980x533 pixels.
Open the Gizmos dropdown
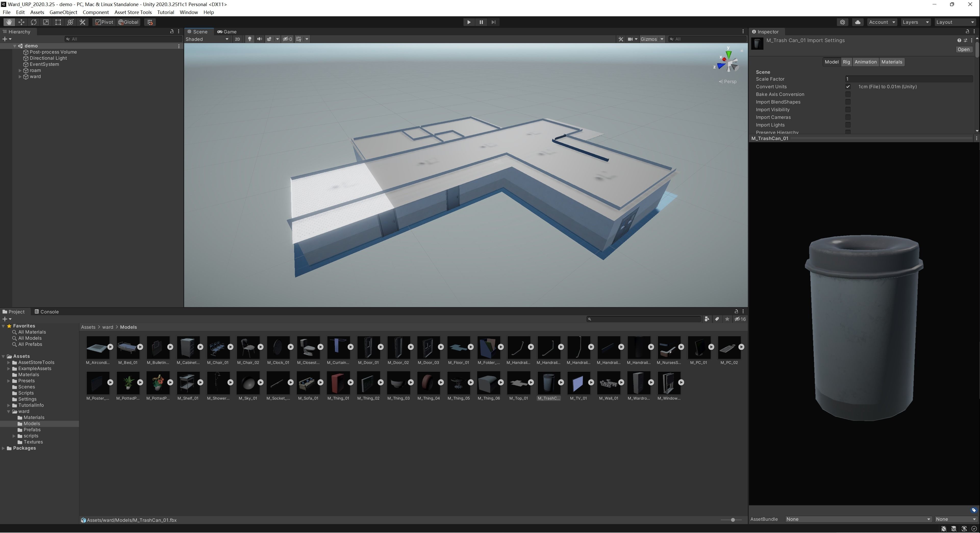pos(652,39)
